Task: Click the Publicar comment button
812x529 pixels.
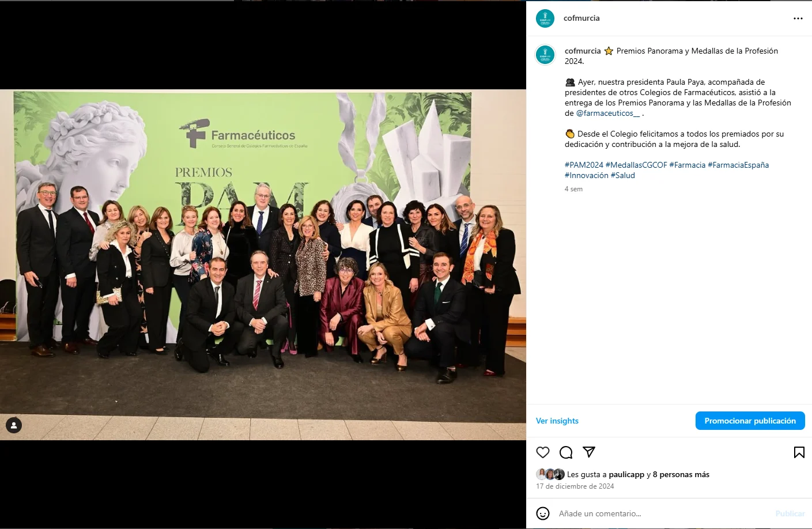Action: point(790,513)
